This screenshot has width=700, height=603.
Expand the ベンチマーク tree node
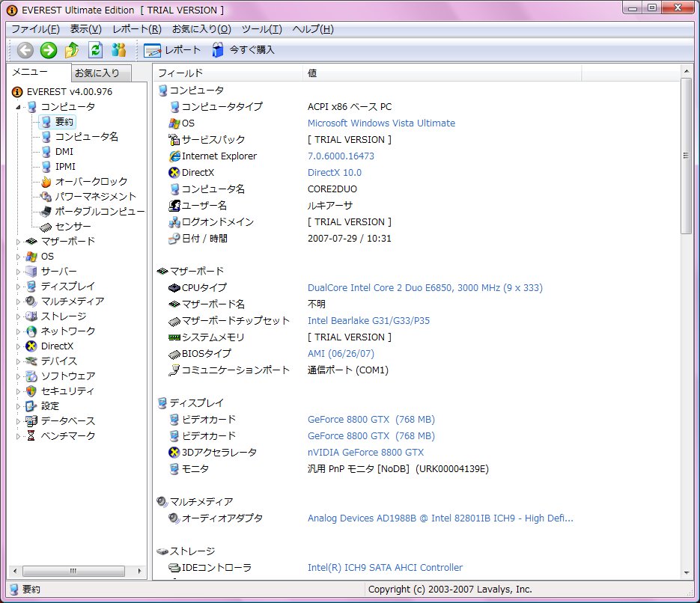[18, 436]
